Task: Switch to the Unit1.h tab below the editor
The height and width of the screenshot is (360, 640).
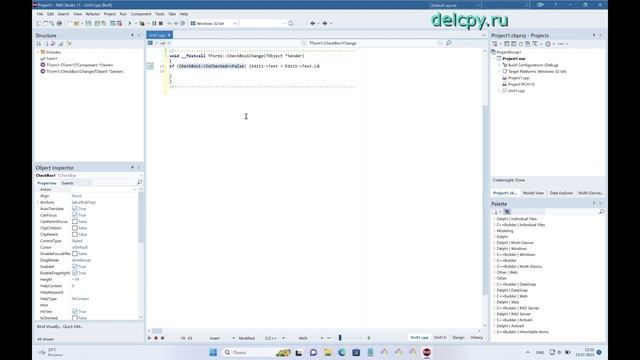Action: click(x=440, y=338)
